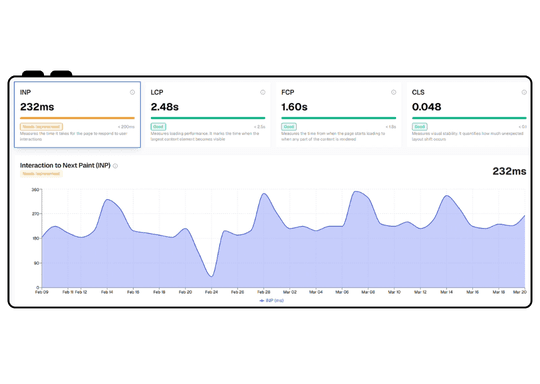The image size is (540, 384).
Task: Click the Feb 28 x-axis label
Action: (x=264, y=292)
